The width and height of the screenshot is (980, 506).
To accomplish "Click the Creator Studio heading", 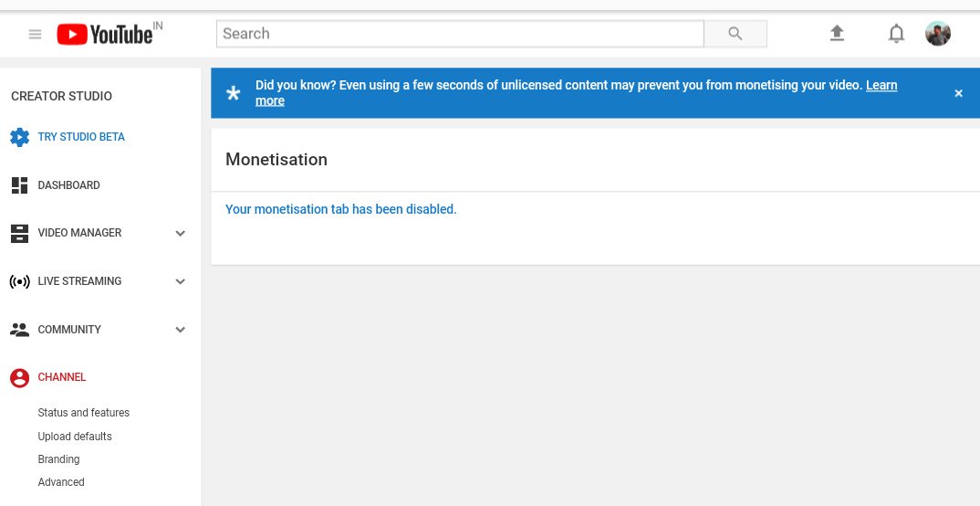I will pos(62,96).
